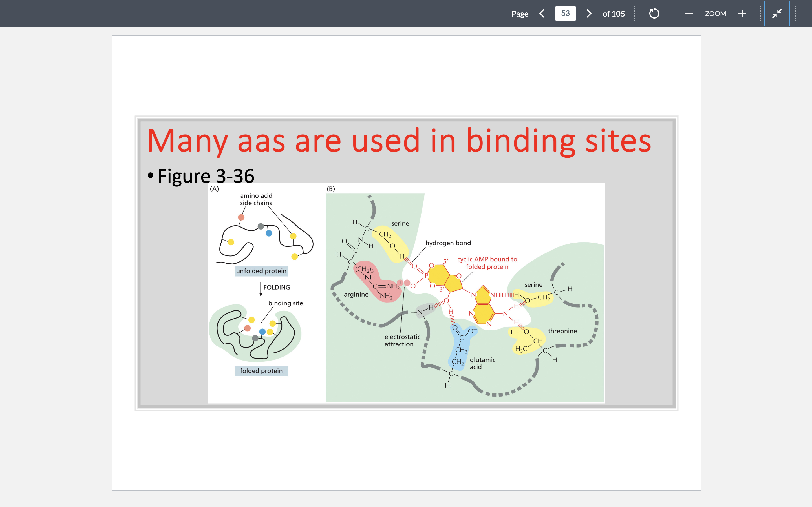The width and height of the screenshot is (812, 507).
Task: Go to the next page arrow
Action: pos(589,14)
